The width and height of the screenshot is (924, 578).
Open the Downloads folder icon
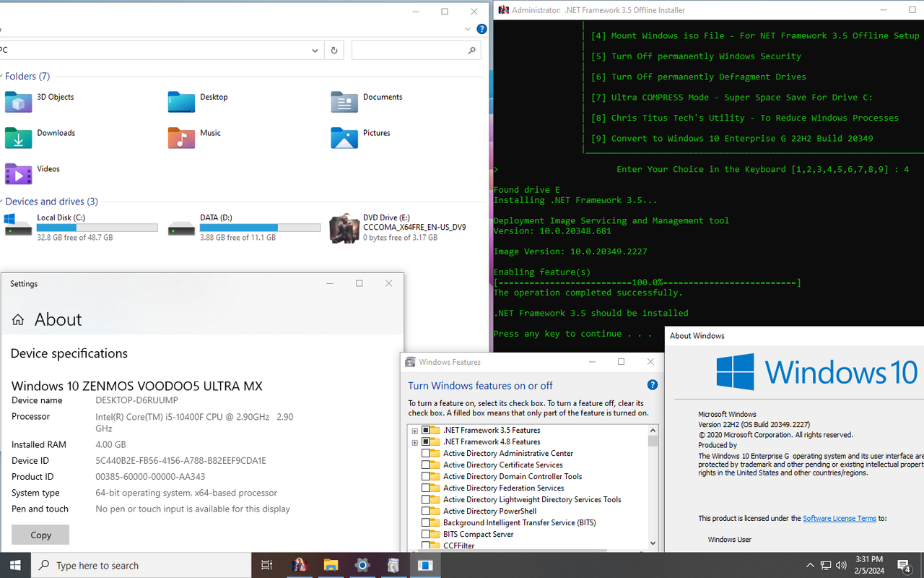tap(18, 138)
